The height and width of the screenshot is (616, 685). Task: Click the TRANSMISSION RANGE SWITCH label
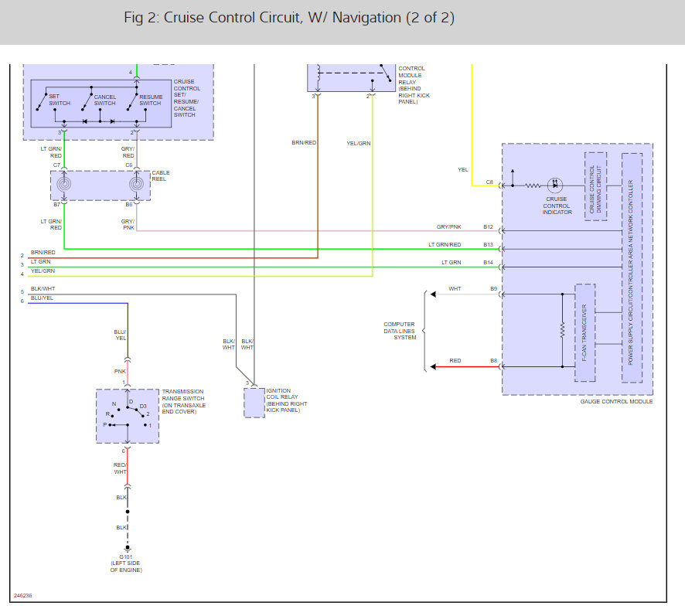tap(183, 401)
